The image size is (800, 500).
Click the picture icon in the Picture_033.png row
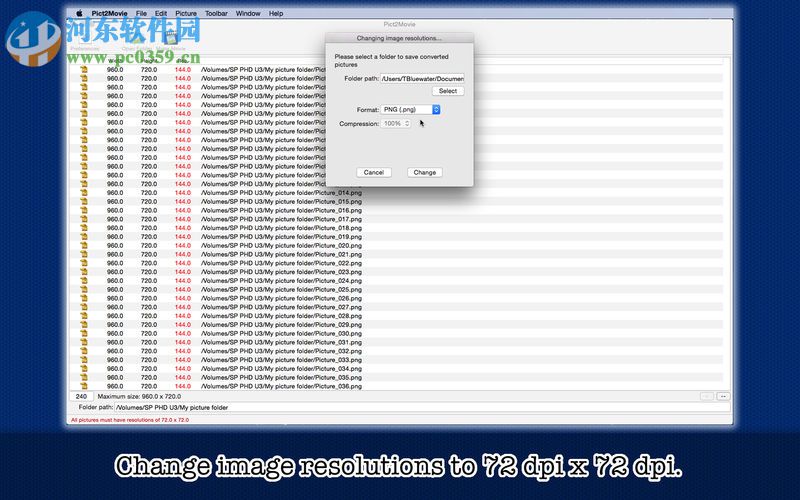(84, 360)
